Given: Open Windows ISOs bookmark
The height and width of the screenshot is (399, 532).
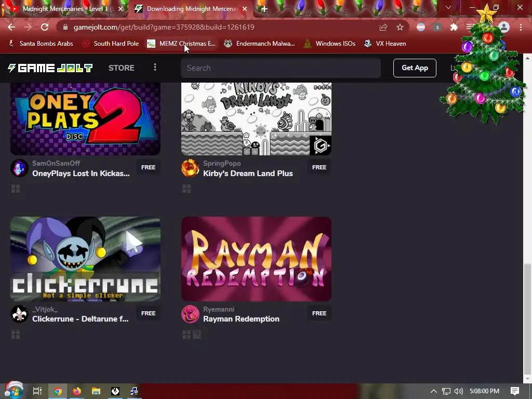Looking at the screenshot, I should (x=330, y=44).
